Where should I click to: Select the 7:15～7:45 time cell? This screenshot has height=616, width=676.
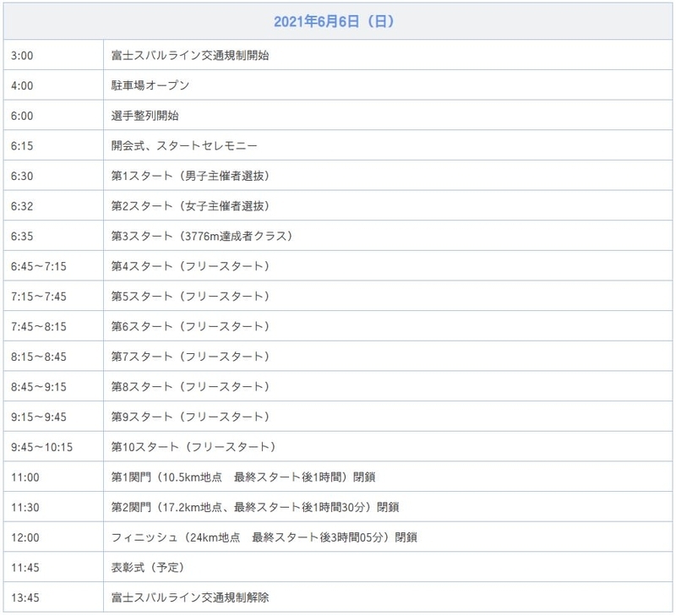(x=53, y=297)
